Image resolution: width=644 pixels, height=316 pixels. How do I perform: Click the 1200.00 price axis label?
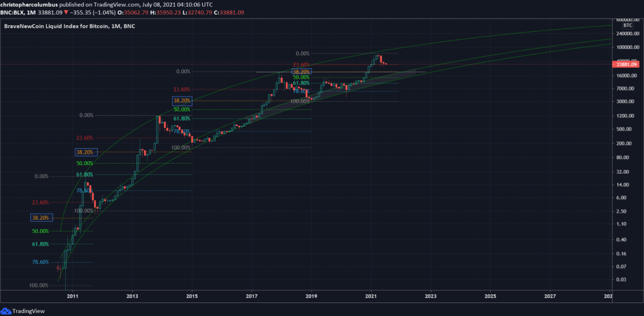(625, 116)
